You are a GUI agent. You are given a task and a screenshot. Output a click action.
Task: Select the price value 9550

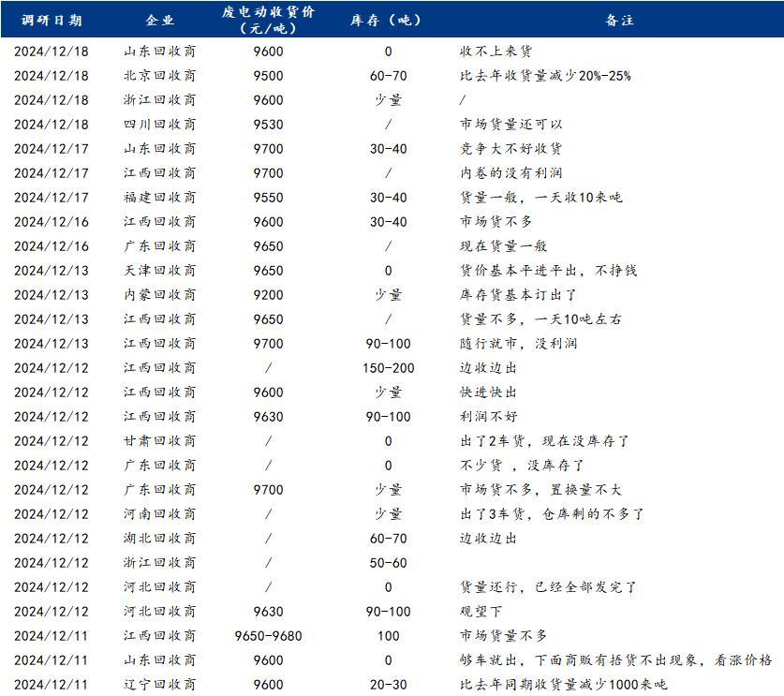coord(268,197)
